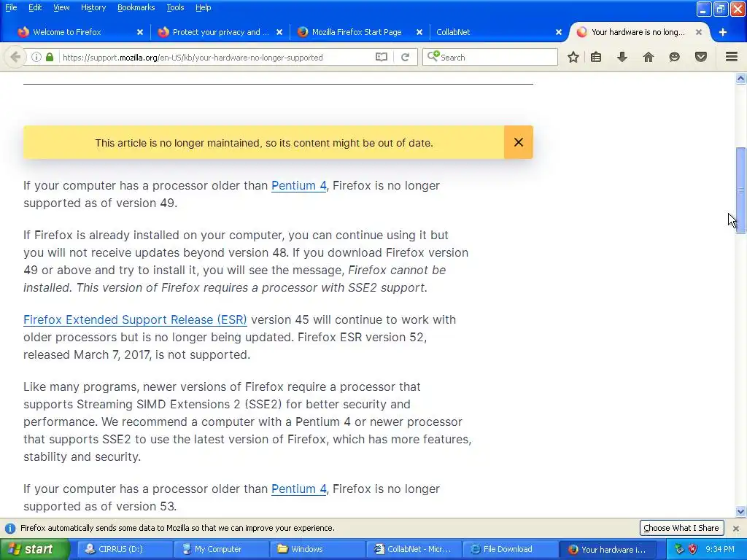Dismiss the yellow outdated-article banner

click(x=519, y=142)
